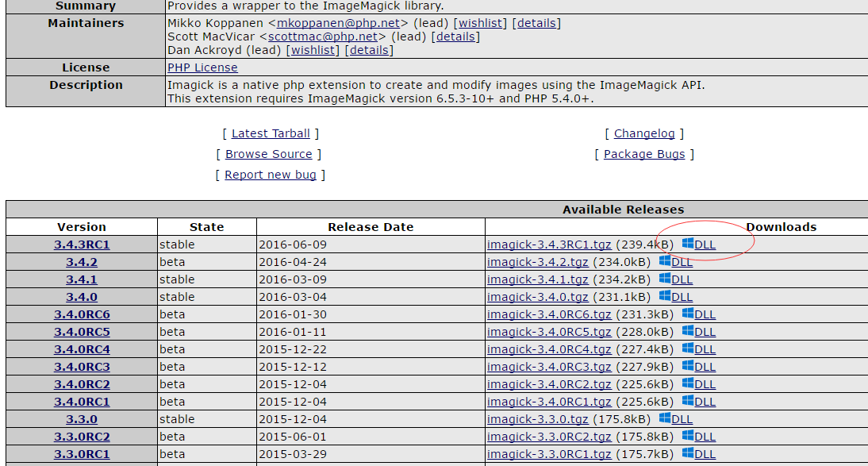
Task: Open the DLL link for 3.3.0RC2
Action: [x=705, y=437]
